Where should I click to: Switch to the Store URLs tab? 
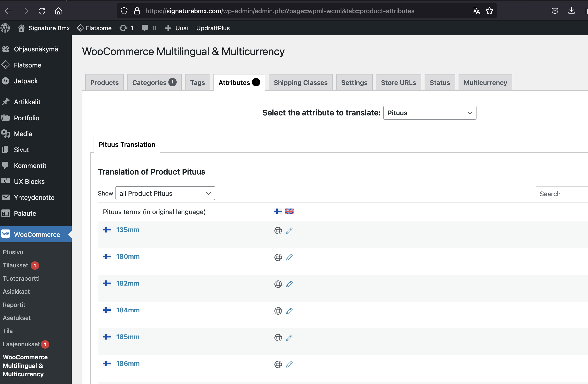pos(398,82)
